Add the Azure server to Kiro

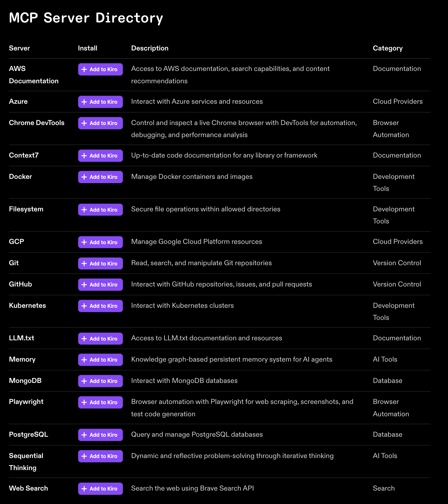[100, 102]
